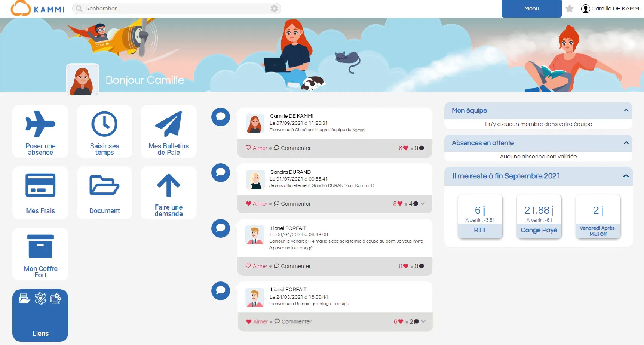Open the Saisir ses temps clock tile
644x345 pixels.
(x=104, y=131)
